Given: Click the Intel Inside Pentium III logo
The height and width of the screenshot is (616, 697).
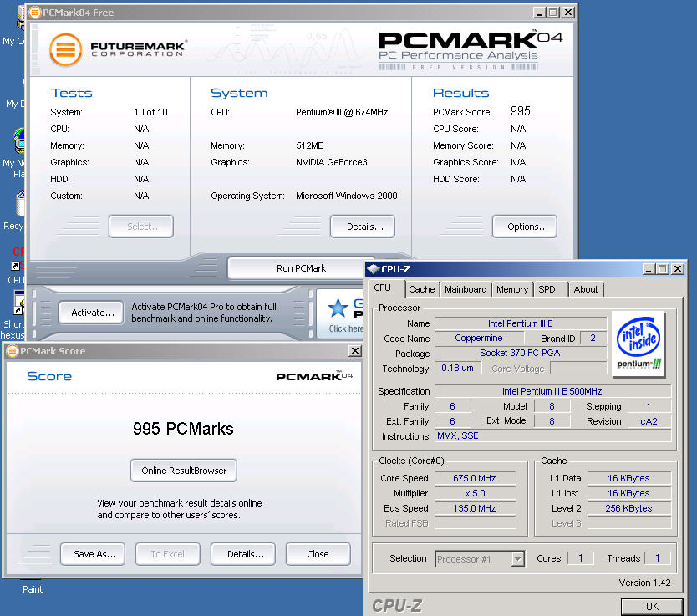Looking at the screenshot, I should coord(638,344).
